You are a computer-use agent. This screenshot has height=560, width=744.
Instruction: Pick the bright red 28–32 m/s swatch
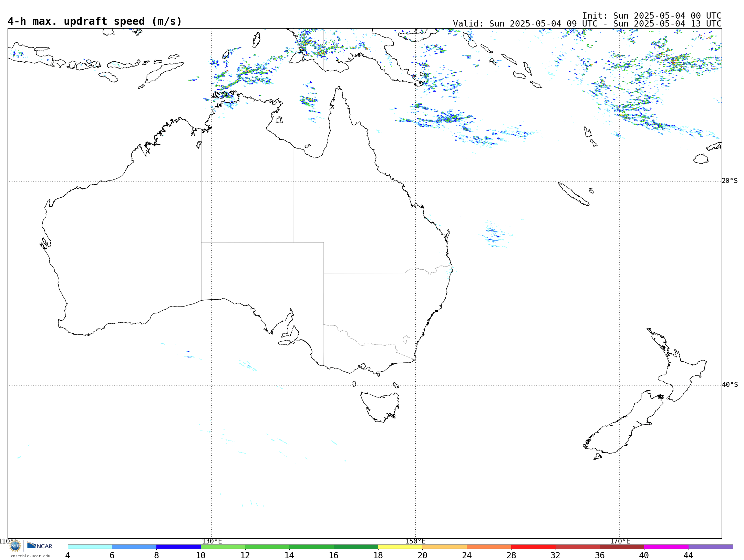(x=534, y=547)
